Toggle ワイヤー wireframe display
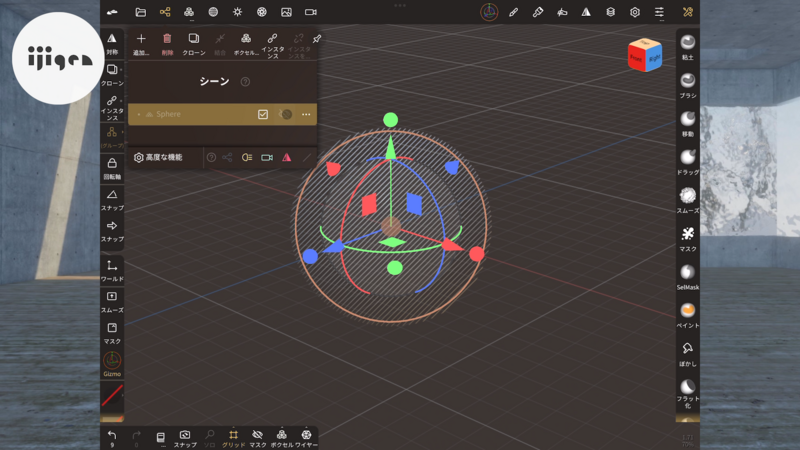Viewport: 800px width, 450px height. (306, 438)
